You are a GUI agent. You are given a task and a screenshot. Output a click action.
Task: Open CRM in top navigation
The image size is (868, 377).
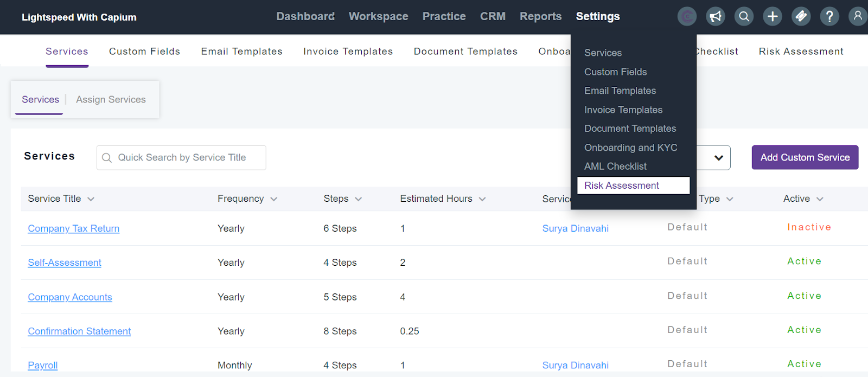493,16
